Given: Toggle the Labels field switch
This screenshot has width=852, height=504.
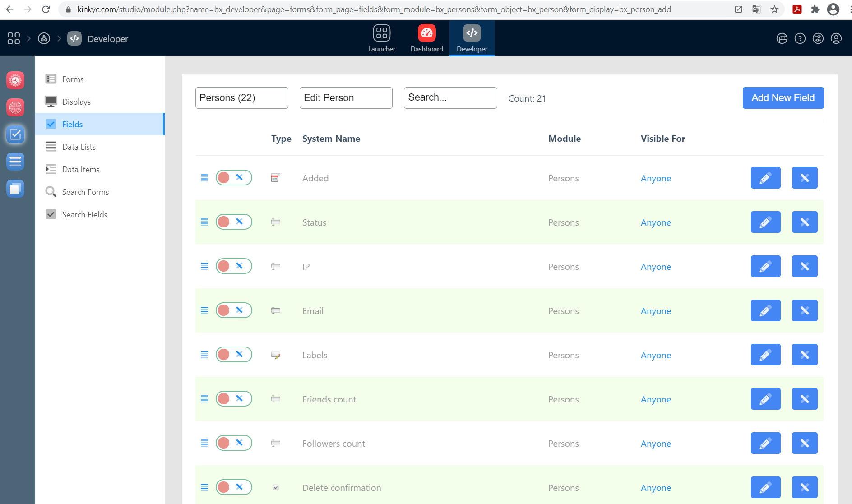Looking at the screenshot, I should (233, 355).
